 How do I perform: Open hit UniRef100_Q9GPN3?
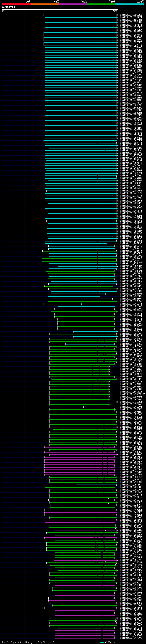click(131, 585)
